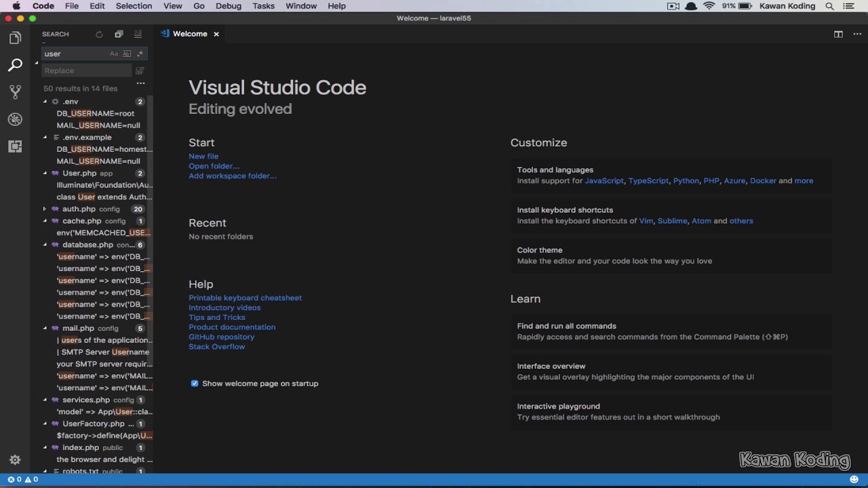Click the feedback smiley in status bar
The image size is (868, 488).
point(854,479)
